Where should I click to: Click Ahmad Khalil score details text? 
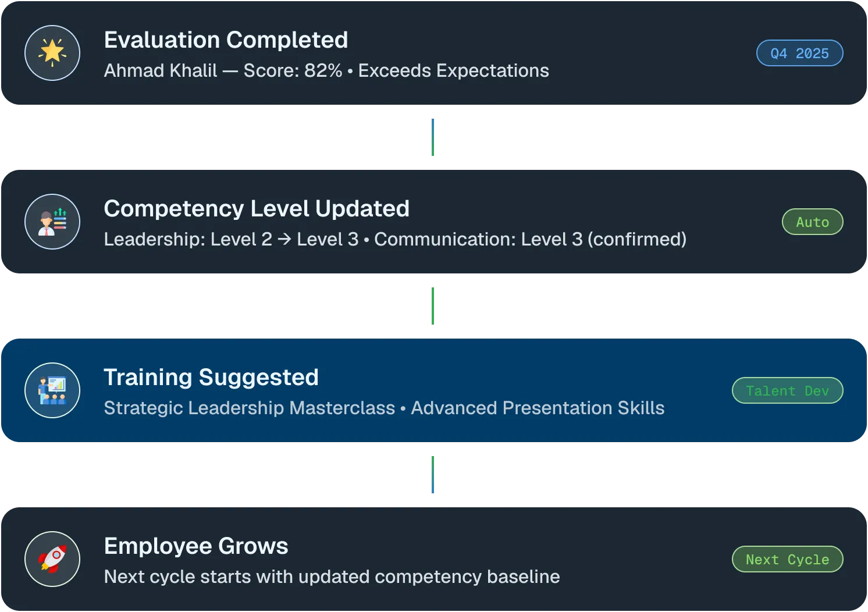click(326, 70)
